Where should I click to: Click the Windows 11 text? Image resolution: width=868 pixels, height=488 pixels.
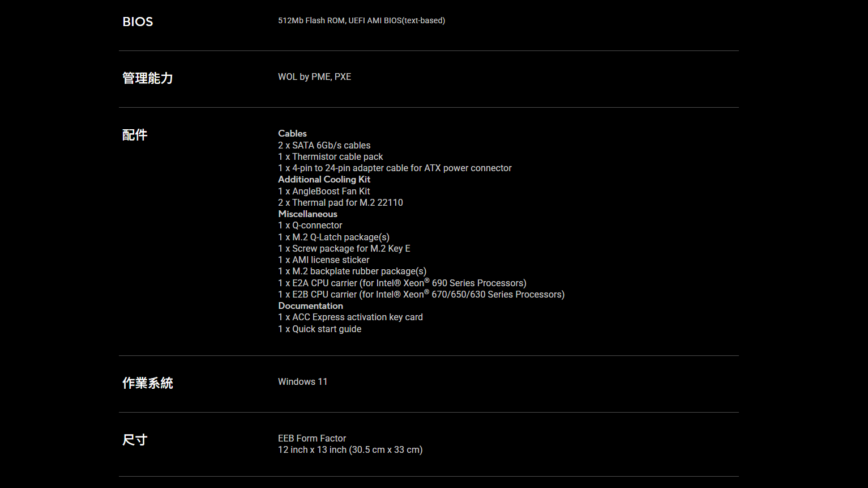coord(302,382)
